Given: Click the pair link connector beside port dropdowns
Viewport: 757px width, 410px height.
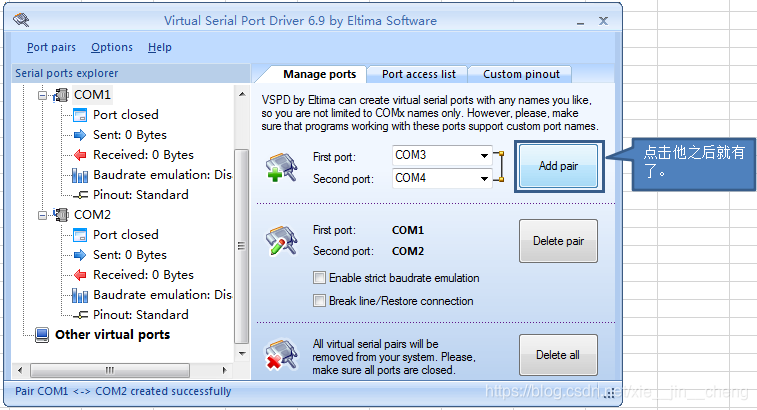Looking at the screenshot, I should (x=500, y=167).
